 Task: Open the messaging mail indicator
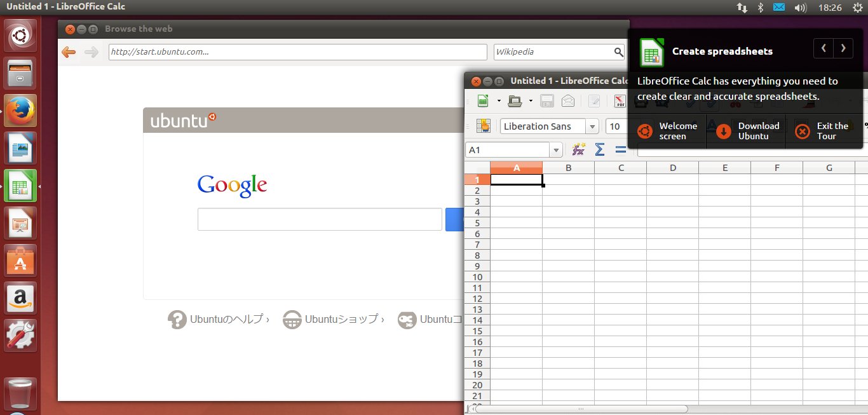click(x=779, y=8)
